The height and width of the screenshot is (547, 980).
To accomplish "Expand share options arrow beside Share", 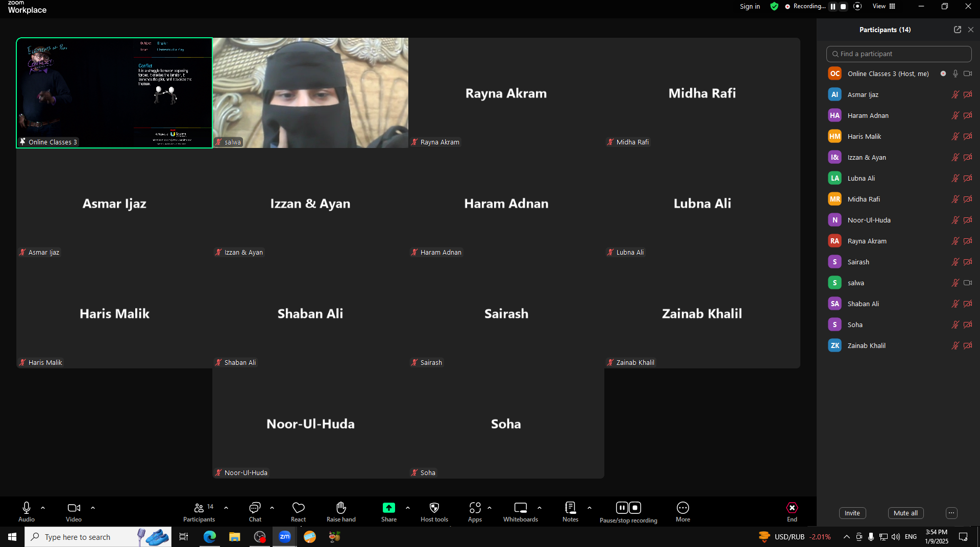I will click(408, 508).
